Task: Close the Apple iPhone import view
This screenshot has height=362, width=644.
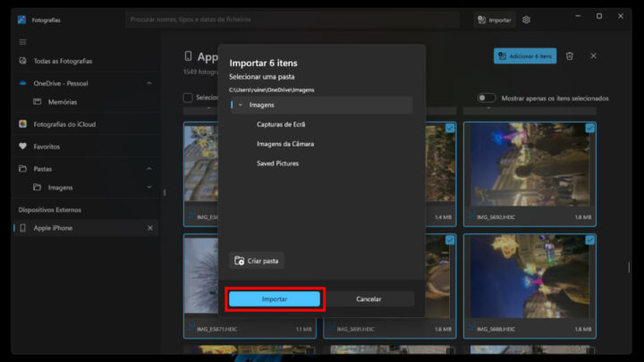Action: 594,55
